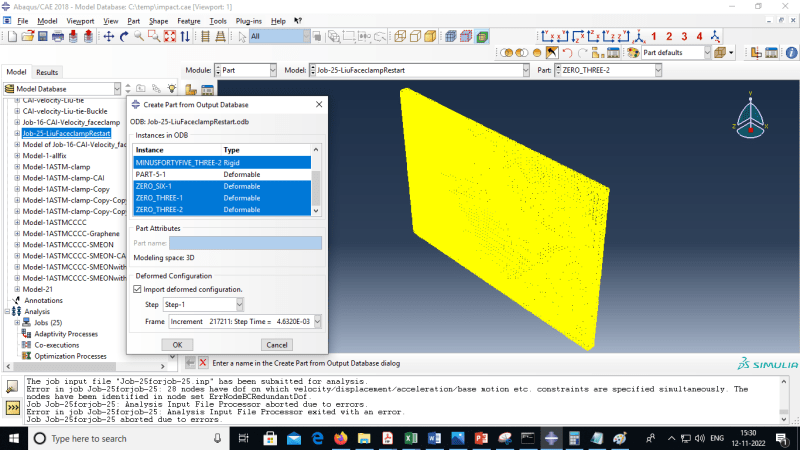
Task: Toggle Import deformed configuration checkbox
Action: [137, 289]
